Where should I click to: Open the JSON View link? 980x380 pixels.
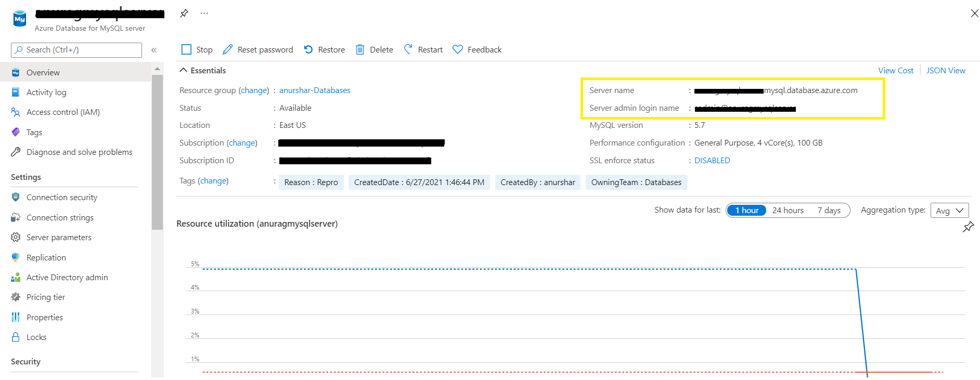click(946, 70)
